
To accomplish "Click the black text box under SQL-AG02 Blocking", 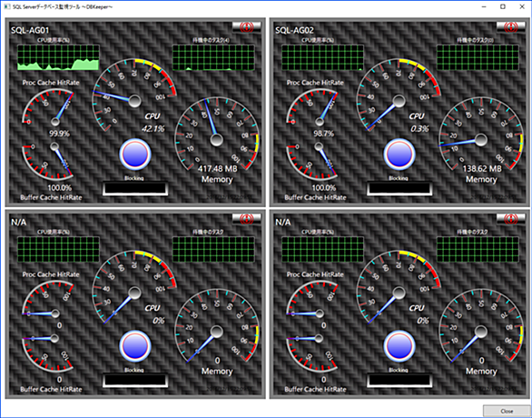I will [x=399, y=188].
